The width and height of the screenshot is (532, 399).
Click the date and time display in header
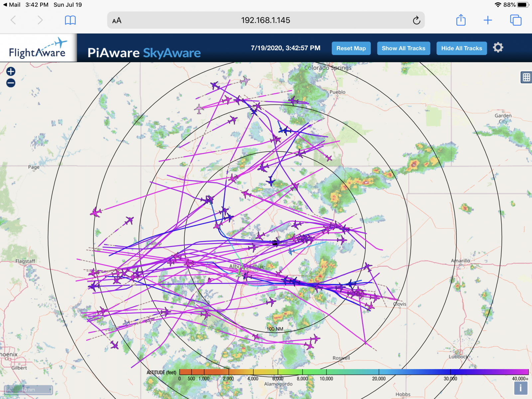286,48
